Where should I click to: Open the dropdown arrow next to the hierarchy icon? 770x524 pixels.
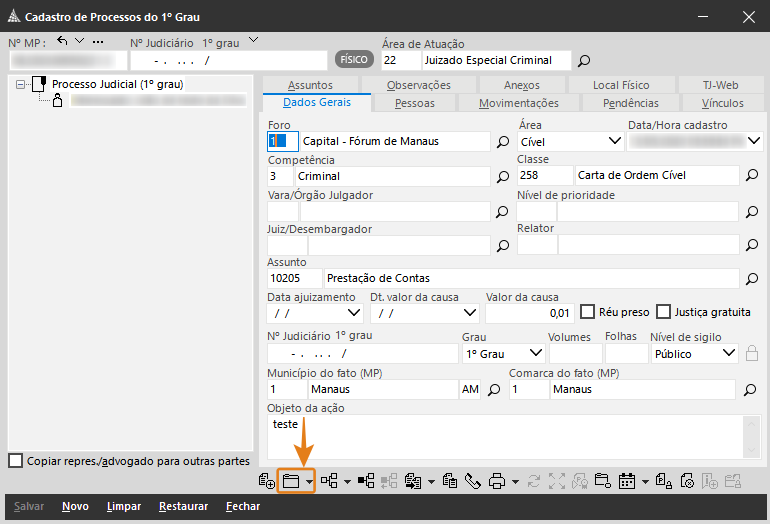(347, 482)
